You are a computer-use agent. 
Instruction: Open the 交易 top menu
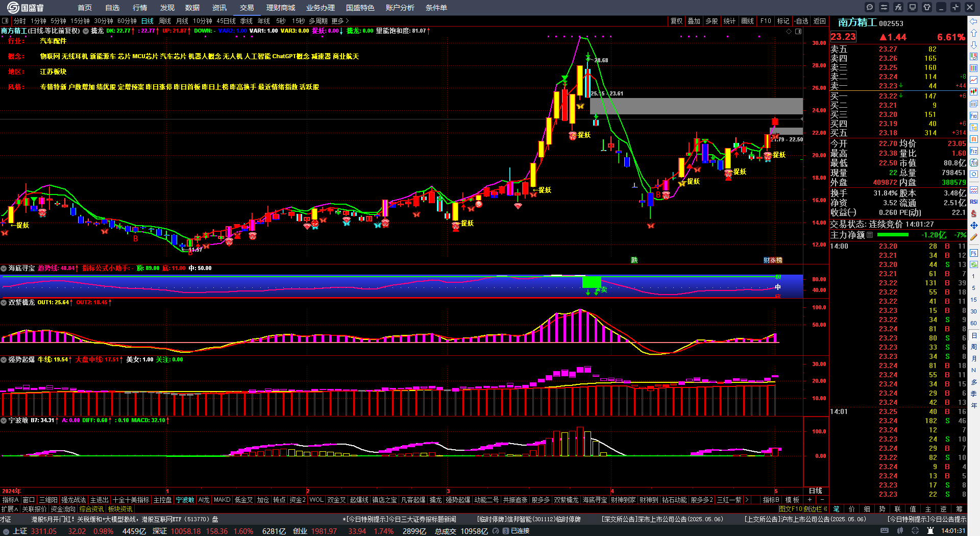(247, 8)
